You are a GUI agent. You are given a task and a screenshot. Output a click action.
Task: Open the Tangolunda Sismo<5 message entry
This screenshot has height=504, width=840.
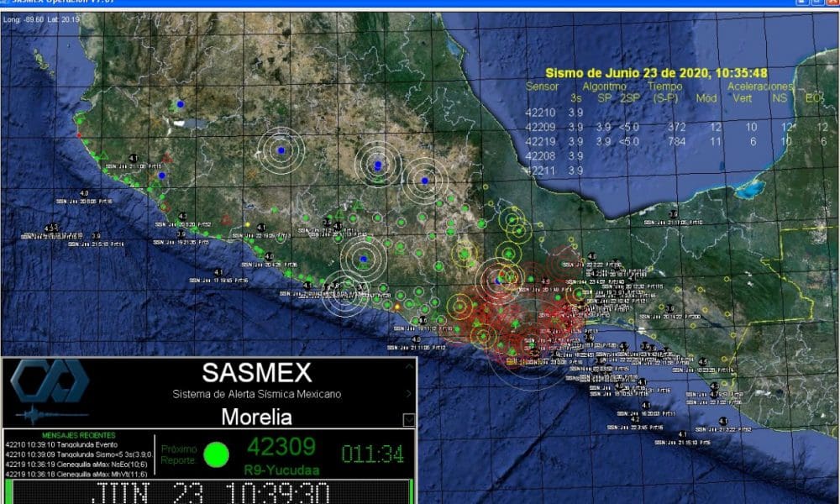[x=77, y=454]
